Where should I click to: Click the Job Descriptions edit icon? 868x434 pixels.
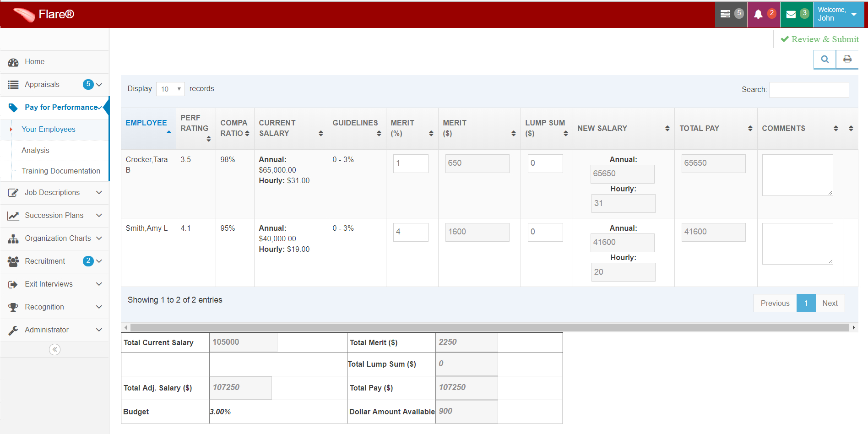click(x=13, y=193)
